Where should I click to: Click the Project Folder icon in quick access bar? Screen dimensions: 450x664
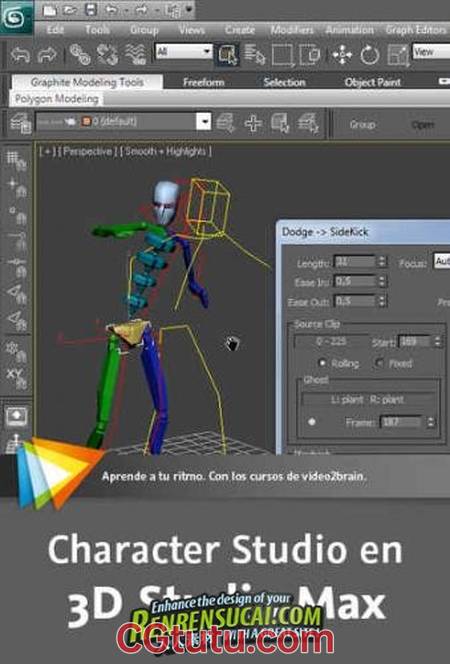point(173,11)
